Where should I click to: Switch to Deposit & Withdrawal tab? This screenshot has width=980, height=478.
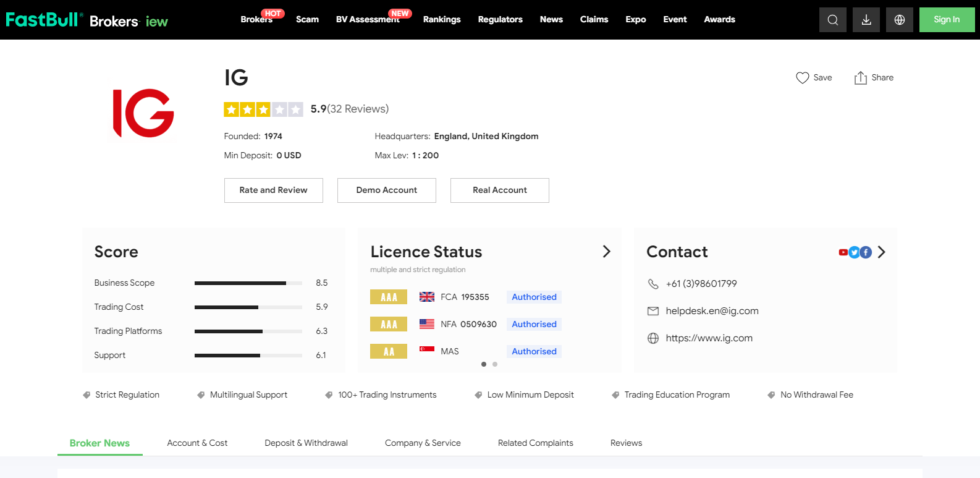(x=306, y=443)
